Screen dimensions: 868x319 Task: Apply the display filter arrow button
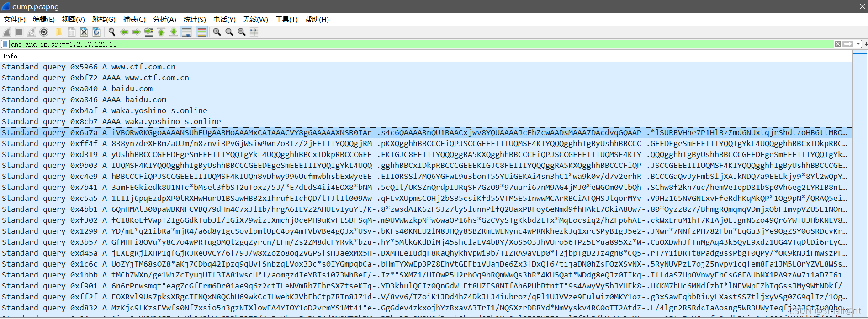[848, 44]
